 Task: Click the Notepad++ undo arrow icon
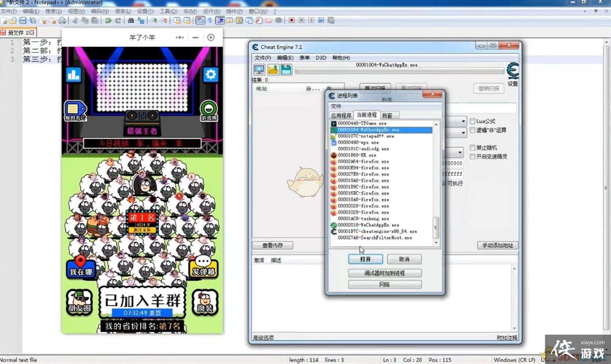pyautogui.click(x=108, y=21)
